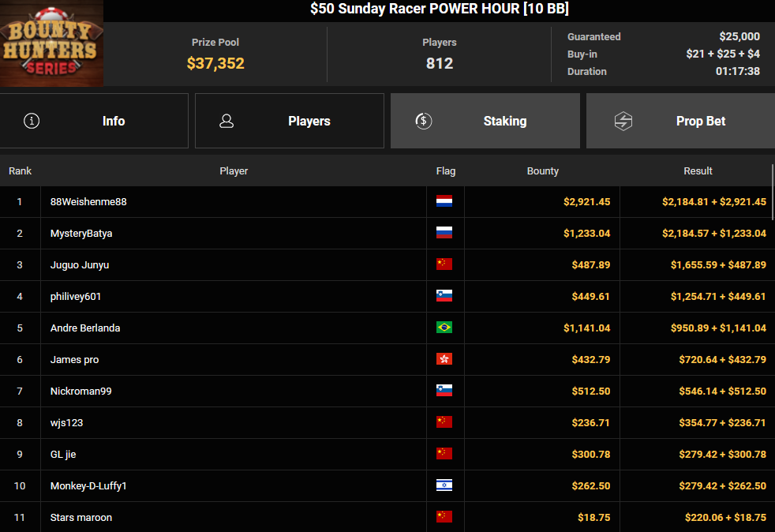The height and width of the screenshot is (532, 775).
Task: Click the Bounty Hunters Series logo
Action: [x=51, y=43]
